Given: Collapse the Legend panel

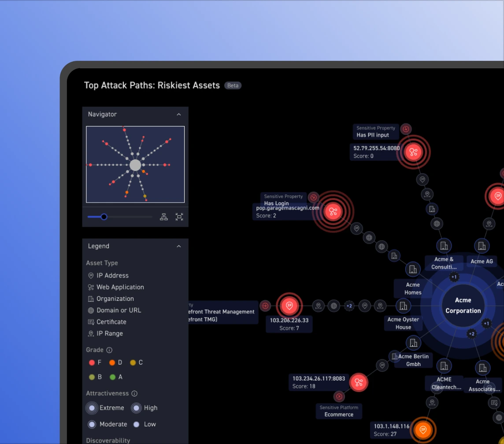Looking at the screenshot, I should coord(179,246).
